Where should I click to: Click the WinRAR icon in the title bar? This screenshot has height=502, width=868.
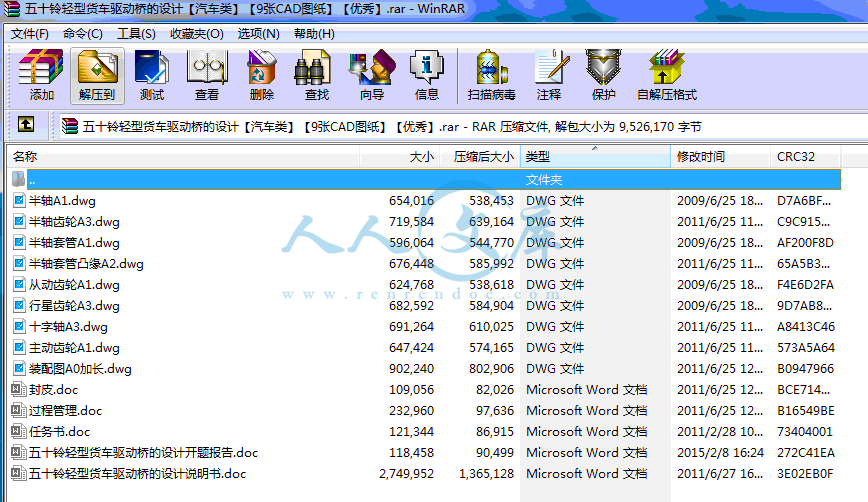11,9
